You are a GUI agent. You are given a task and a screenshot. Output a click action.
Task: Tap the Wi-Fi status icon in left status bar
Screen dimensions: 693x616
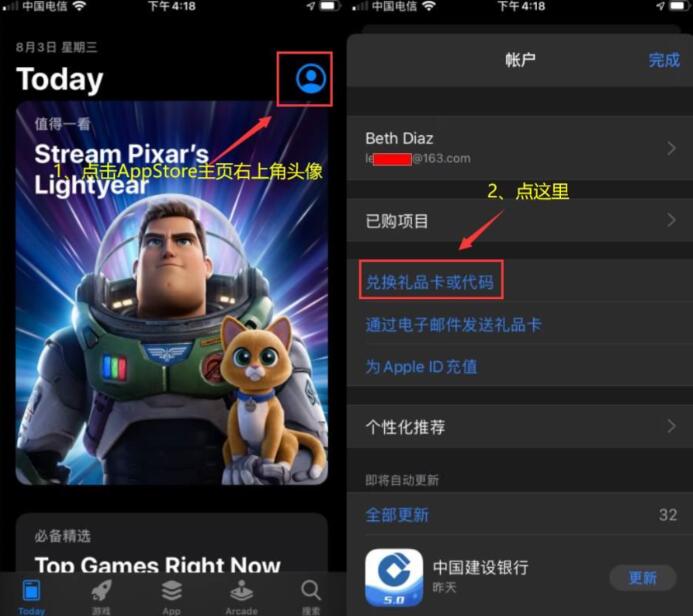coord(80,6)
